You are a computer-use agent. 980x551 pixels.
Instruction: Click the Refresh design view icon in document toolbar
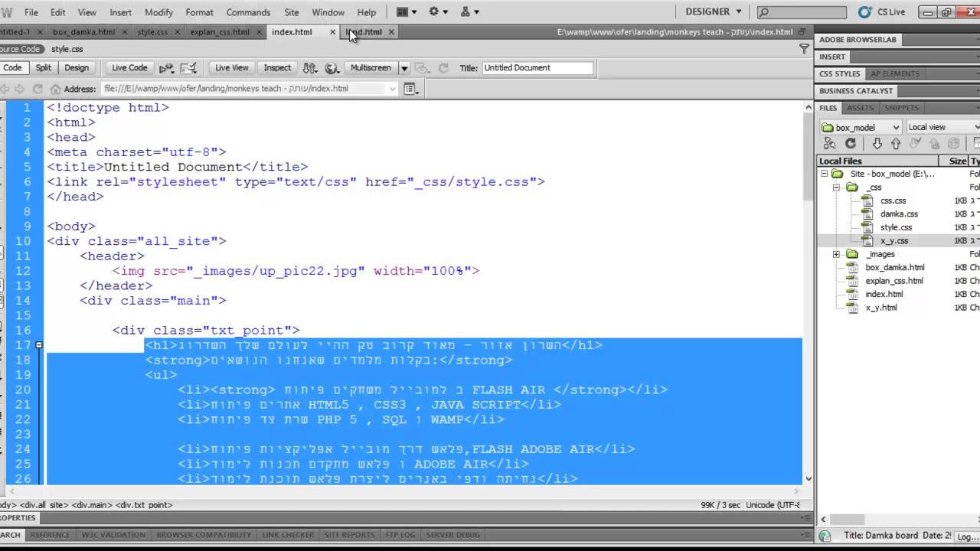443,68
